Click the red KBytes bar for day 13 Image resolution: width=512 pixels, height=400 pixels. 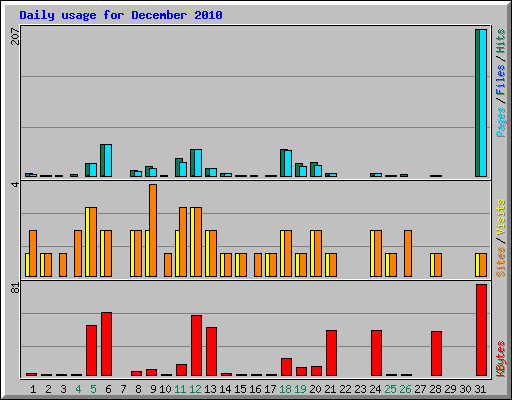point(211,352)
